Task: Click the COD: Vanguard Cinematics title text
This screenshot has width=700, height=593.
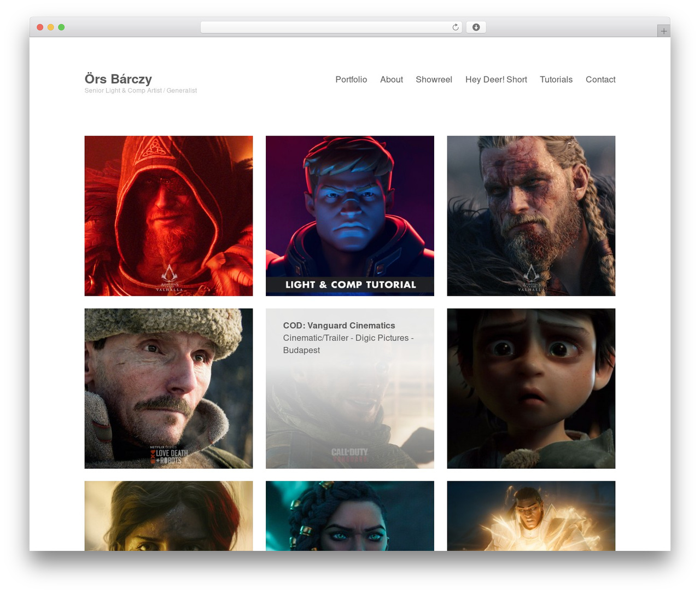Action: (x=339, y=325)
